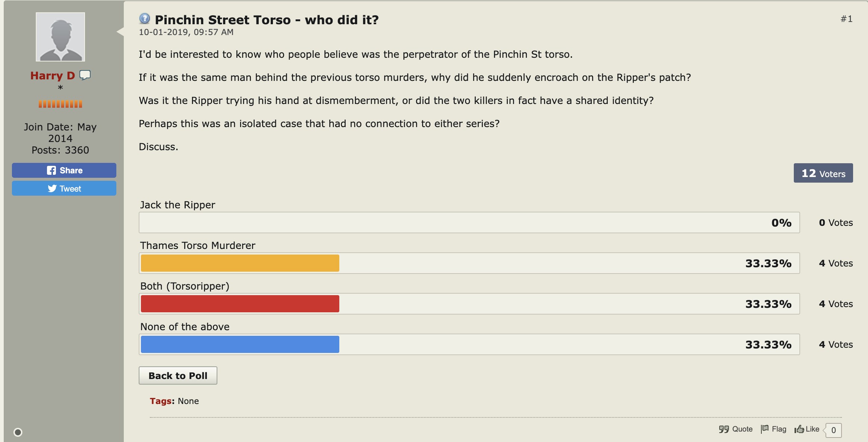
Task: Click the red Both (Torsoripper) result bar
Action: (240, 304)
